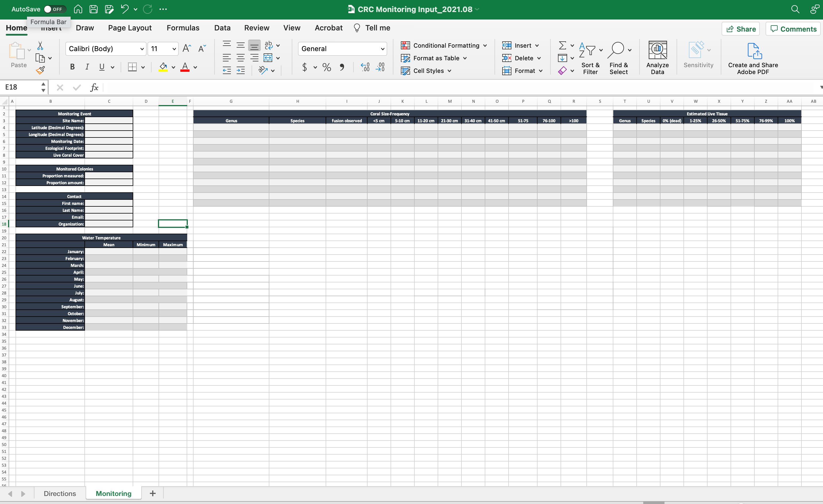This screenshot has width=823, height=504.
Task: Open the font name dropdown
Action: pos(142,49)
